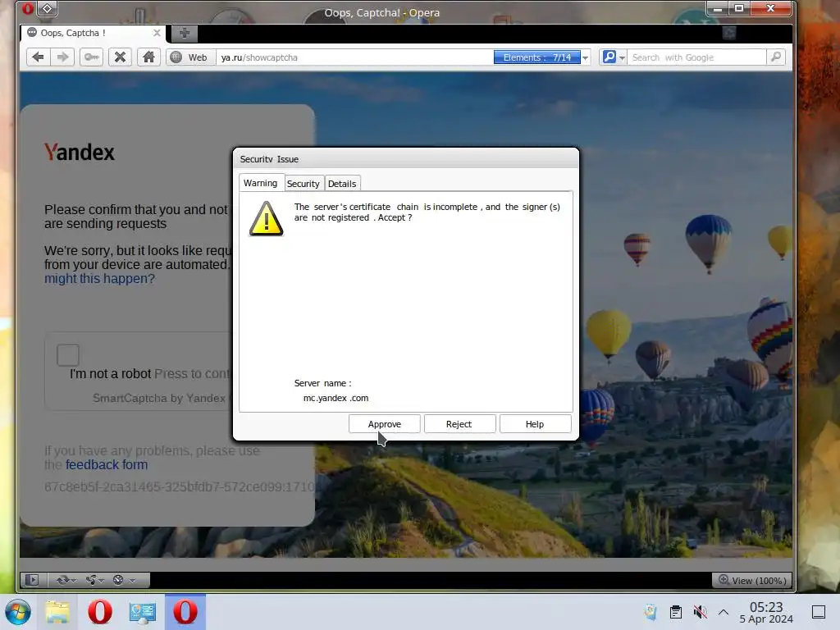Click the search magnifier go button
Screen dimensions: 840x630
pos(776,57)
